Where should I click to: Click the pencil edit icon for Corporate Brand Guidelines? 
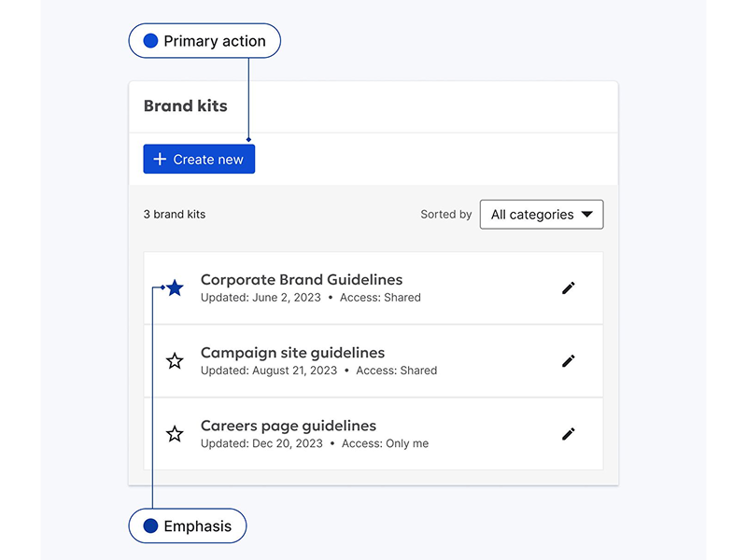click(569, 287)
